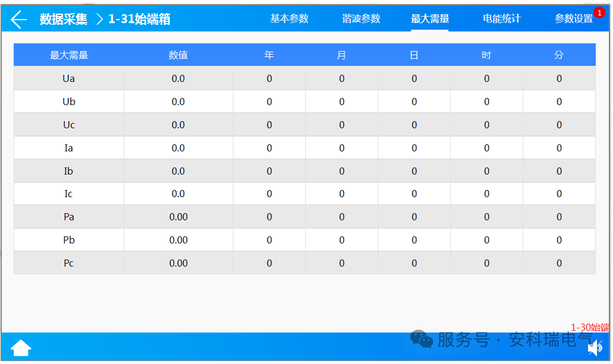
Task: Switch to the 基本参数 tab
Action: [289, 18]
